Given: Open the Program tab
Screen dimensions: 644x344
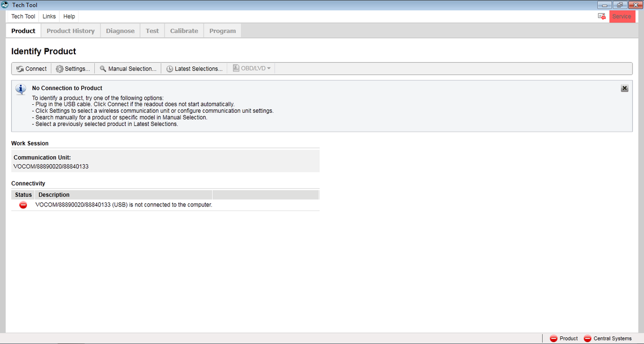Looking at the screenshot, I should pos(222,31).
